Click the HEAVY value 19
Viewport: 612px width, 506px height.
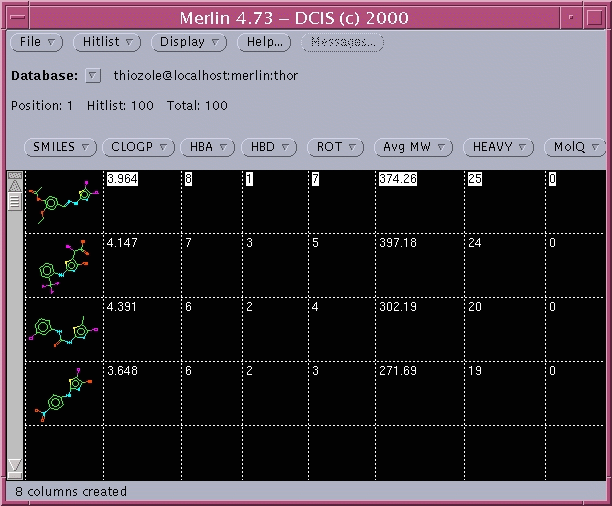point(475,371)
